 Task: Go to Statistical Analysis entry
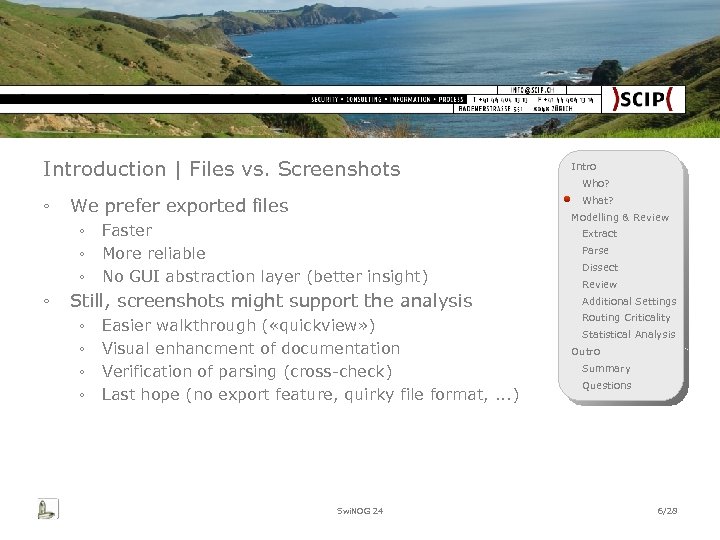(x=629, y=335)
